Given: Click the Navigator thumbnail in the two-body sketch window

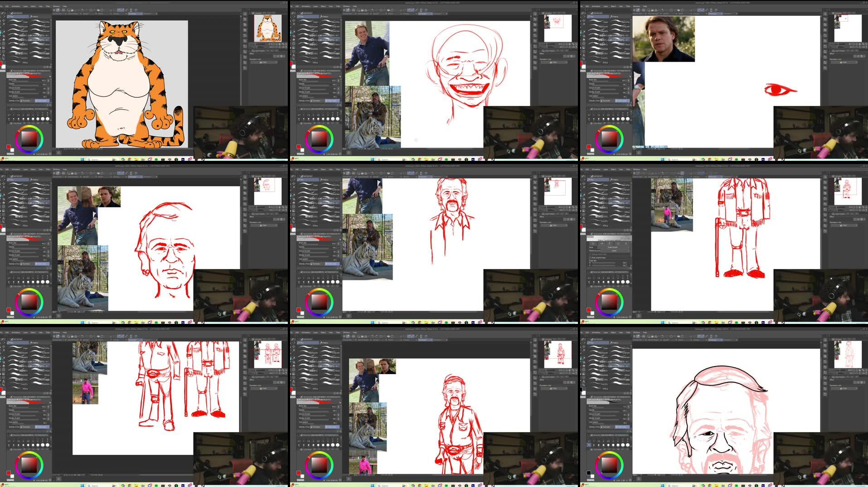Looking at the screenshot, I should click(268, 354).
